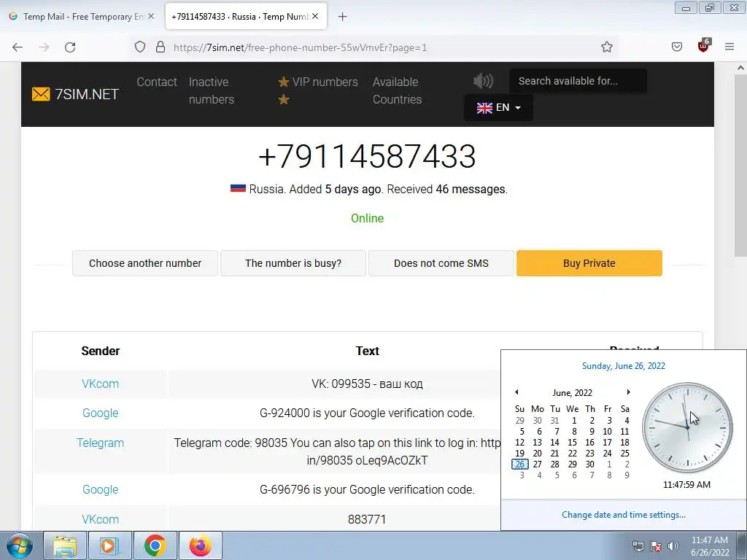This screenshot has height=560, width=747.
Task: Click Does not come SMS button
Action: coord(441,263)
